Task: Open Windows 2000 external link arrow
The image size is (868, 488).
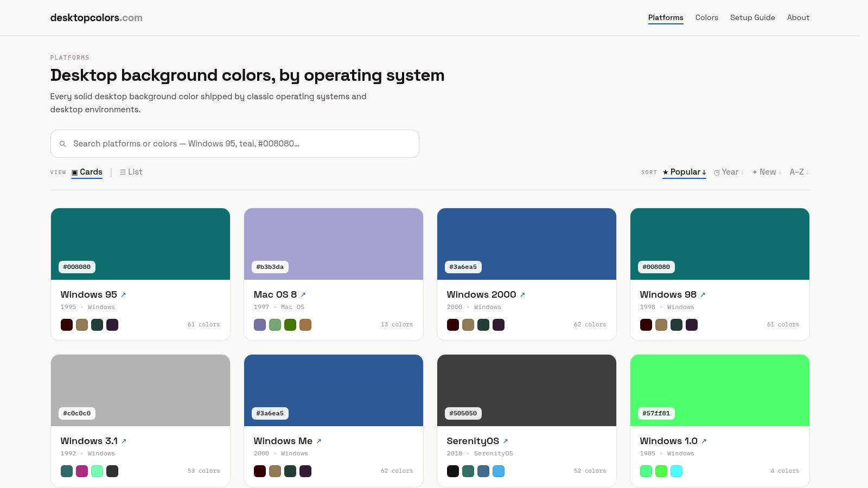Action: (522, 295)
